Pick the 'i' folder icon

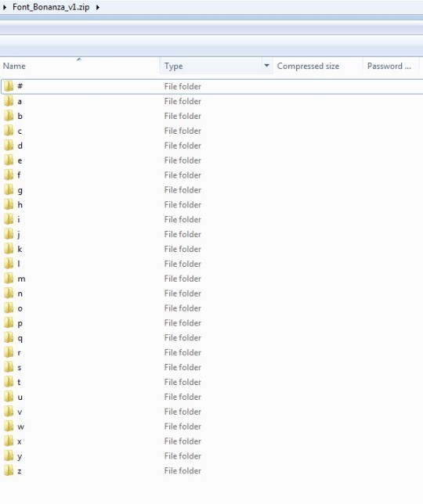9,219
